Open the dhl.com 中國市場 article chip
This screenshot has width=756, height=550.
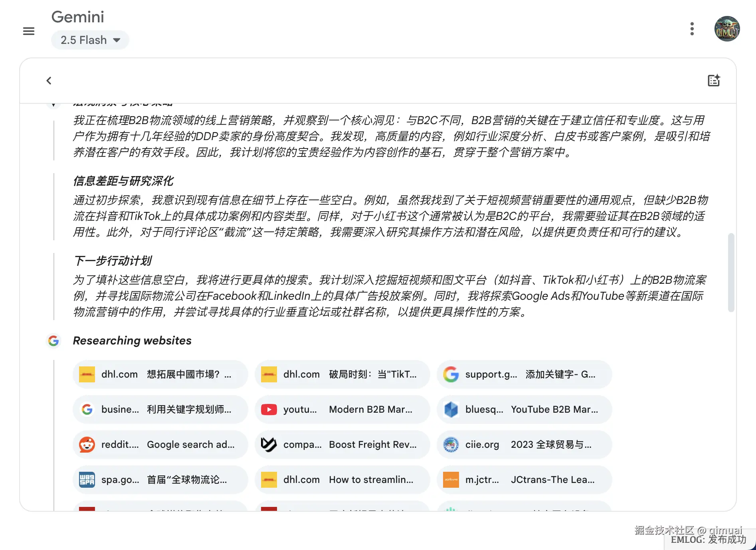tap(160, 374)
